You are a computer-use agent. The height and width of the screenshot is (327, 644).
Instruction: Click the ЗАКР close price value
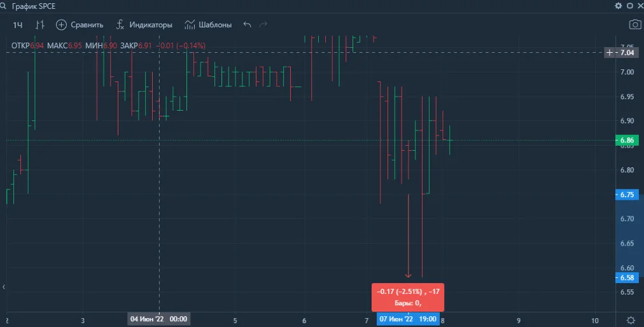[145, 46]
